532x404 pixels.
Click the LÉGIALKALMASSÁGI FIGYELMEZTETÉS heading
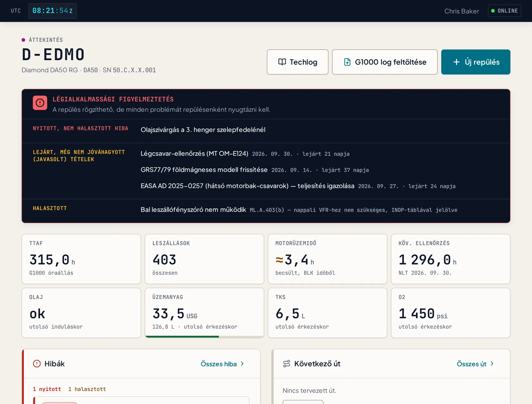(113, 99)
